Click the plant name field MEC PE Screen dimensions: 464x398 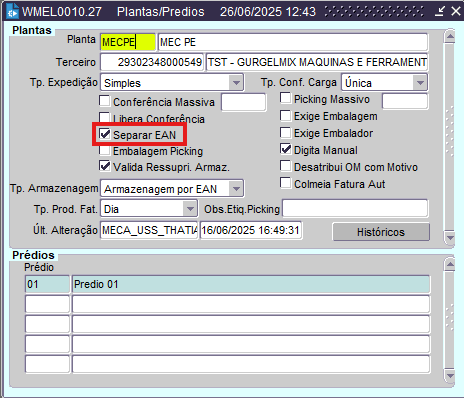click(x=293, y=42)
